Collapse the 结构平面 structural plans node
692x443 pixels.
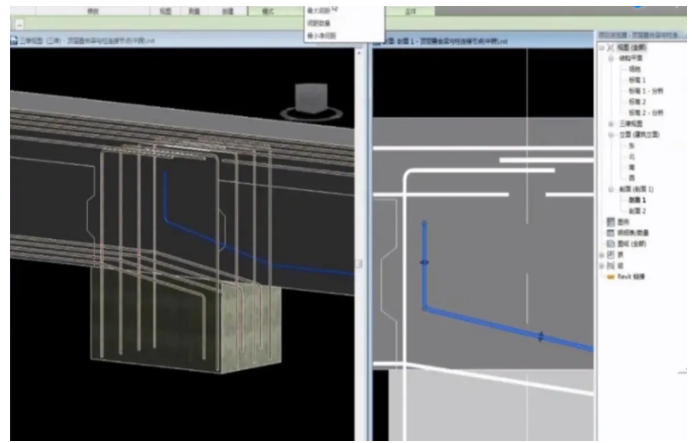609,59
